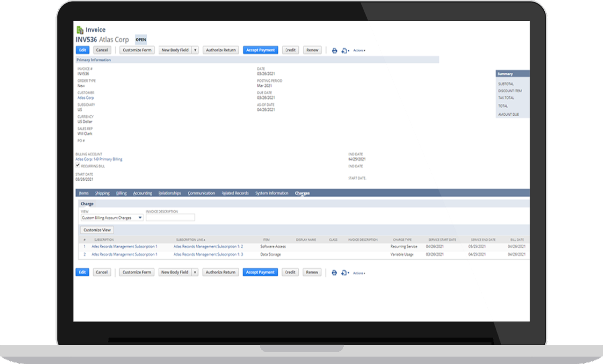Open Atlas Records Management Subscription 1: 2 link
The height and width of the screenshot is (364, 603).
coord(208,247)
